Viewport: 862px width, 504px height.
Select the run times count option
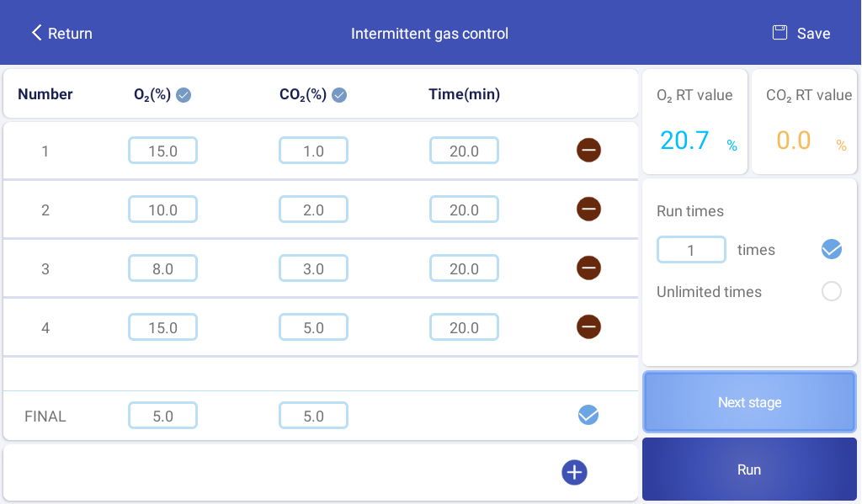tap(831, 249)
